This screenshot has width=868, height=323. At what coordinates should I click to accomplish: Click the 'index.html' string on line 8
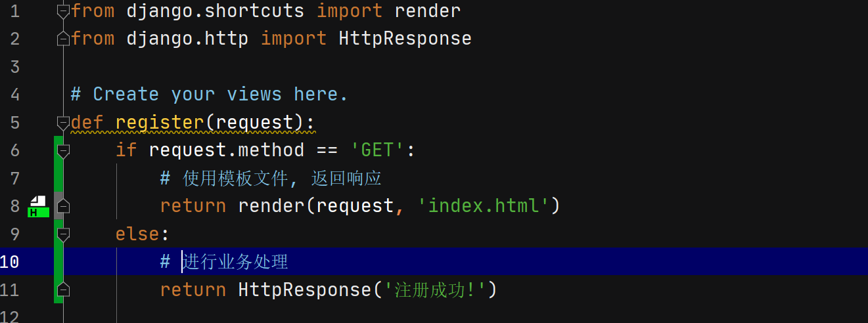[x=483, y=206]
